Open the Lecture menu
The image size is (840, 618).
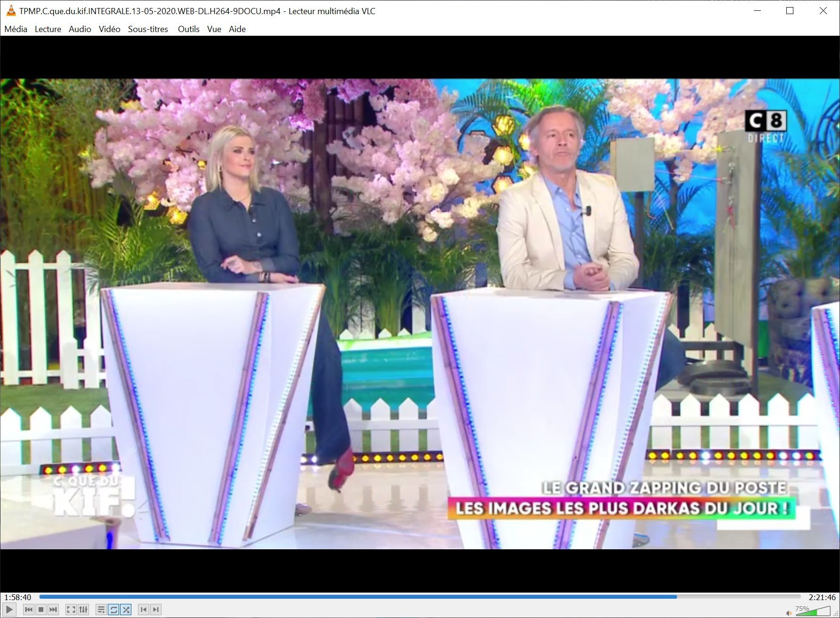coord(48,29)
